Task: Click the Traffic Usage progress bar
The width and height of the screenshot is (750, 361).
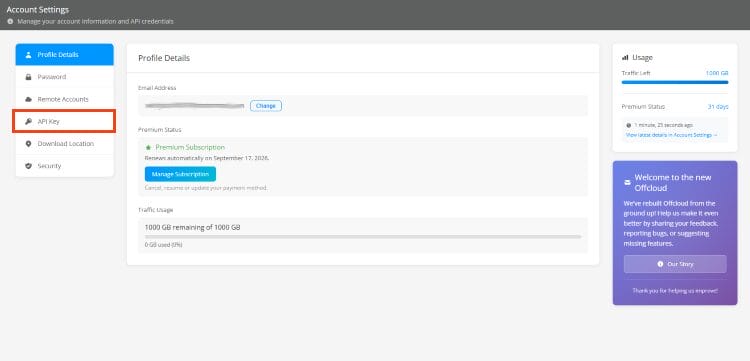Action: [x=363, y=237]
